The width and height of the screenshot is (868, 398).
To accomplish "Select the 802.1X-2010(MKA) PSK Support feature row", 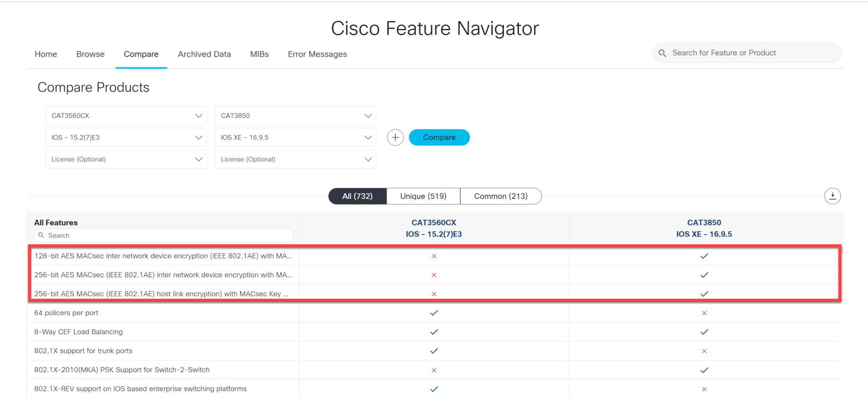I will [122, 370].
